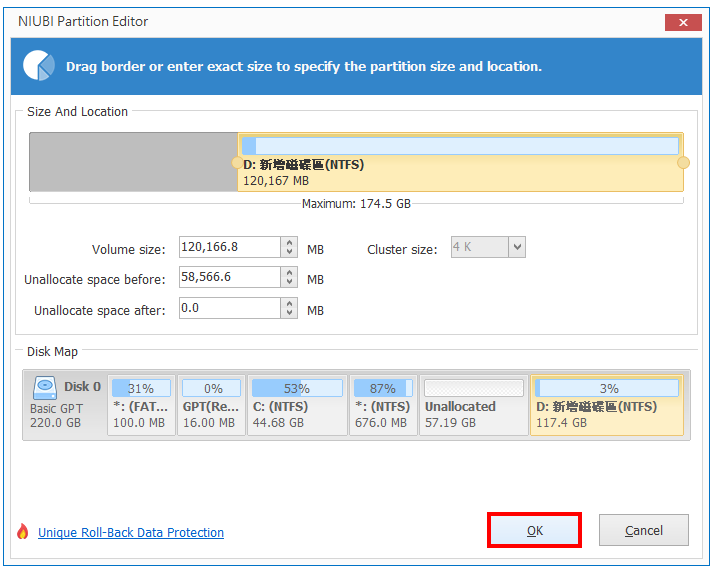Click the flame icon beside Roll-Back link
This screenshot has width=717, height=575.
[x=22, y=532]
